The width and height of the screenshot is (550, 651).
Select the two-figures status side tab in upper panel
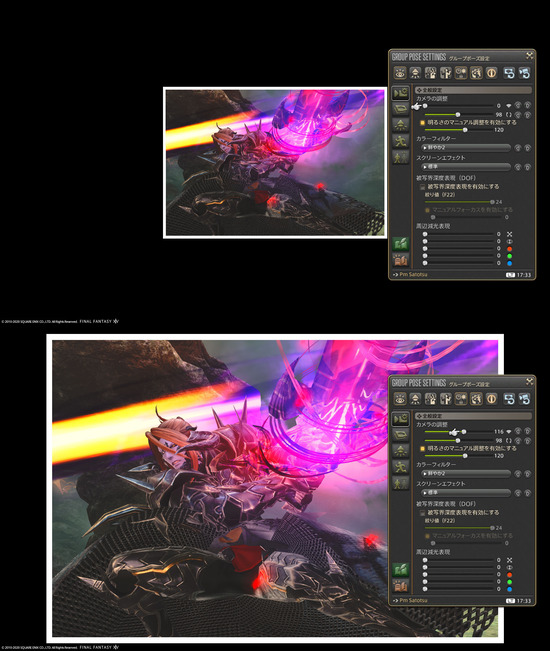point(401,157)
